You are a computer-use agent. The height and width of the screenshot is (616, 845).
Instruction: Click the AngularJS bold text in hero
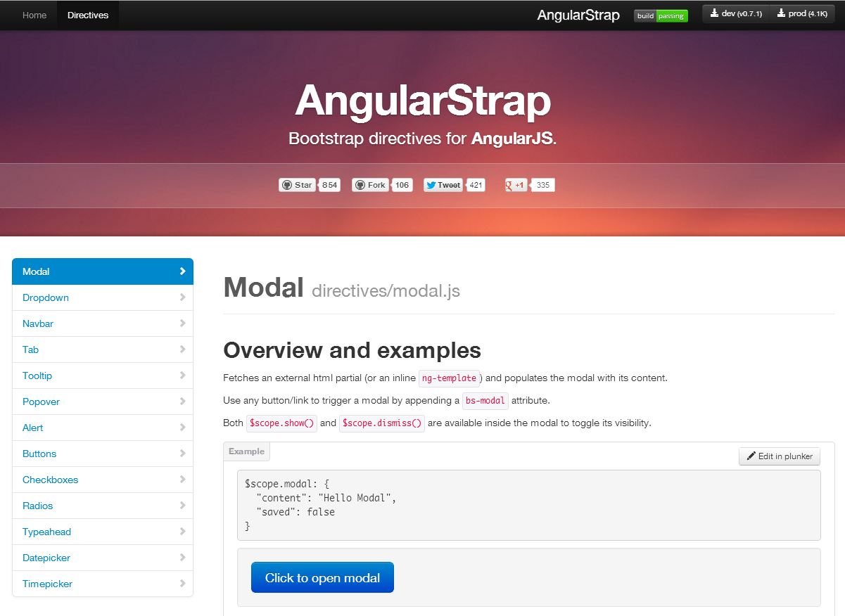point(512,139)
